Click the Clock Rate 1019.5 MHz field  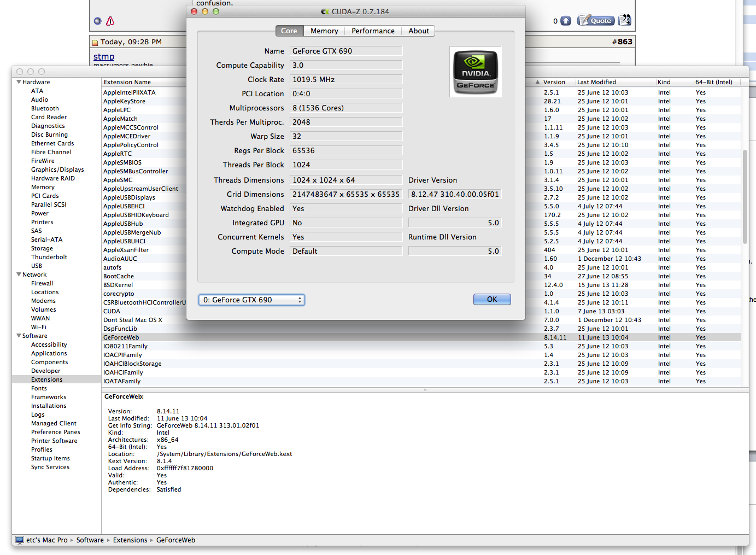point(346,79)
